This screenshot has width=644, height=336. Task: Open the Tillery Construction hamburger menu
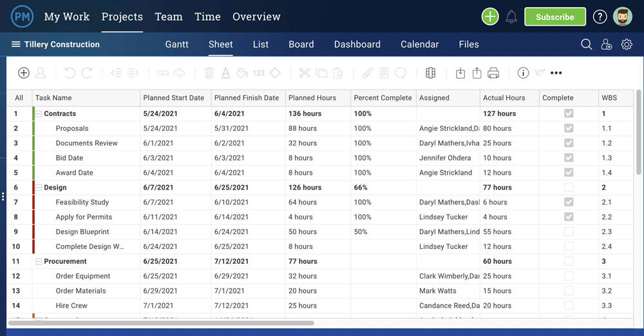15,44
